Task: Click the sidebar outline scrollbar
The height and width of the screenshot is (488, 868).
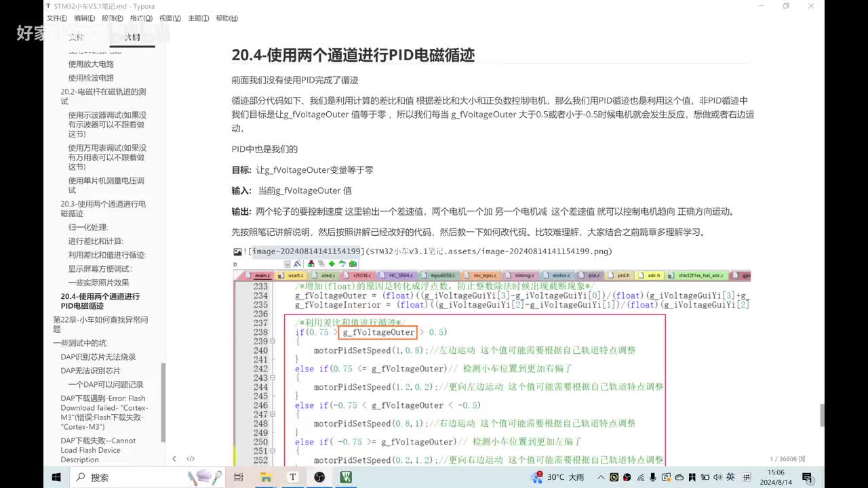Action: pyautogui.click(x=163, y=402)
